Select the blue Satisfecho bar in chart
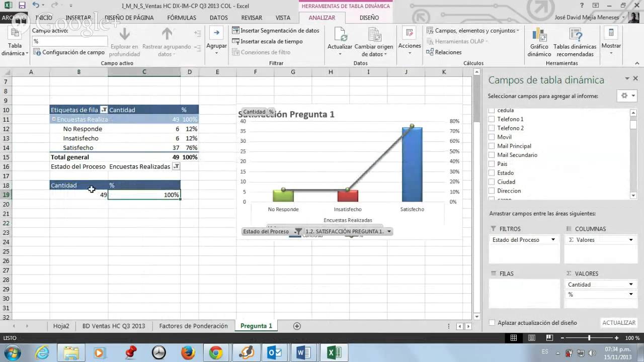Viewport: 644px width, 362px height. click(412, 164)
